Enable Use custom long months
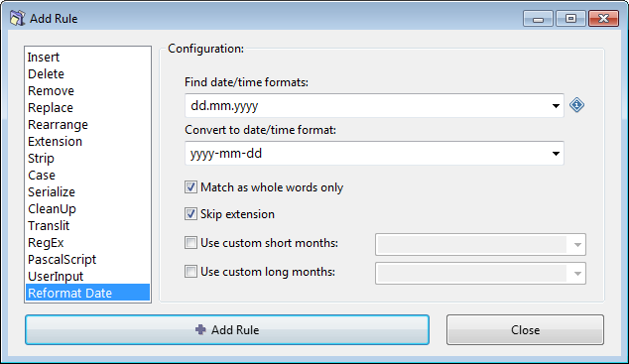The width and height of the screenshot is (629, 364). pos(190,272)
